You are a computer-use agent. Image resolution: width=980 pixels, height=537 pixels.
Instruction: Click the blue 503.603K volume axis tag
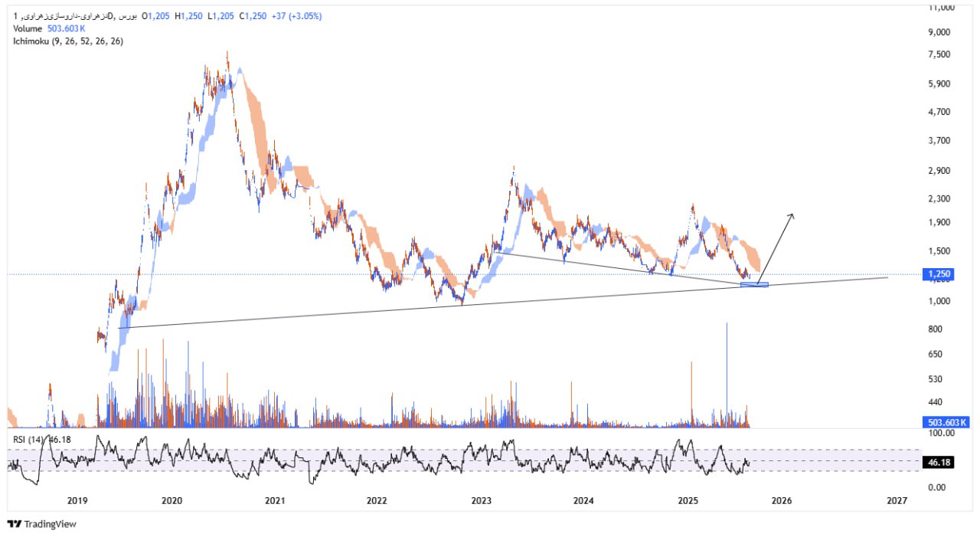click(946, 422)
